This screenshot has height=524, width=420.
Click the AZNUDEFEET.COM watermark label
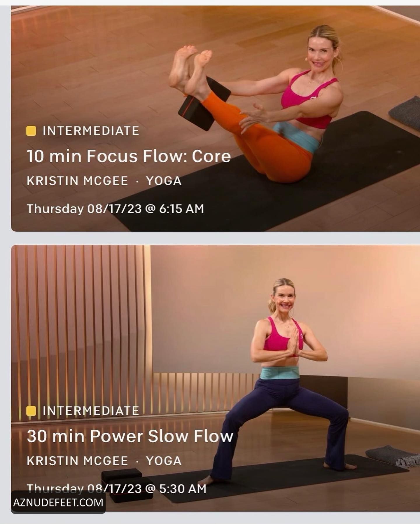pyautogui.click(x=58, y=502)
